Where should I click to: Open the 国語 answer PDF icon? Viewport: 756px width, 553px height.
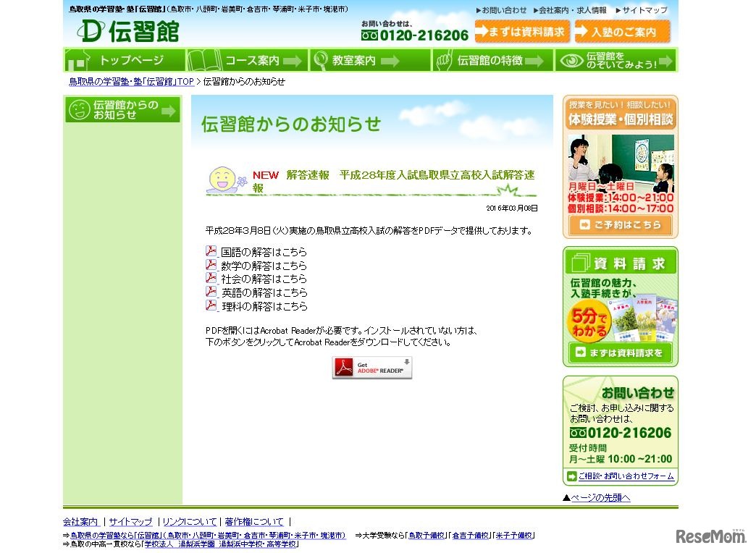(211, 251)
